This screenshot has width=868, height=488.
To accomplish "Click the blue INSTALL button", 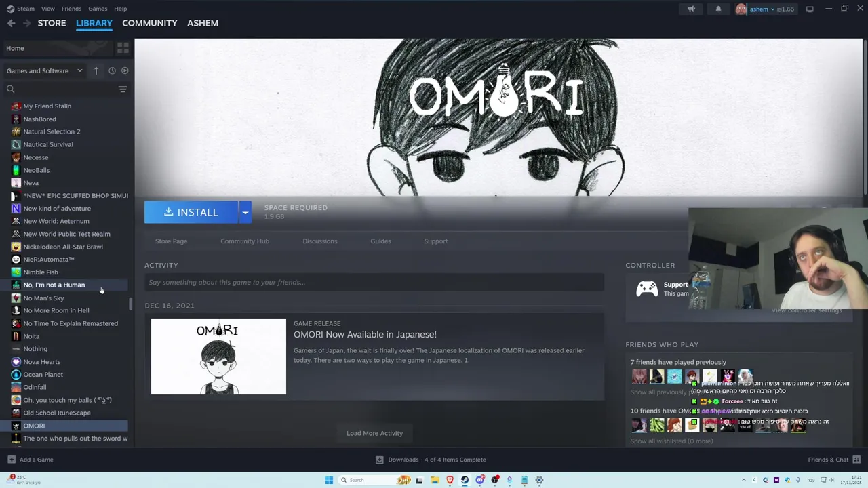I will coord(191,212).
